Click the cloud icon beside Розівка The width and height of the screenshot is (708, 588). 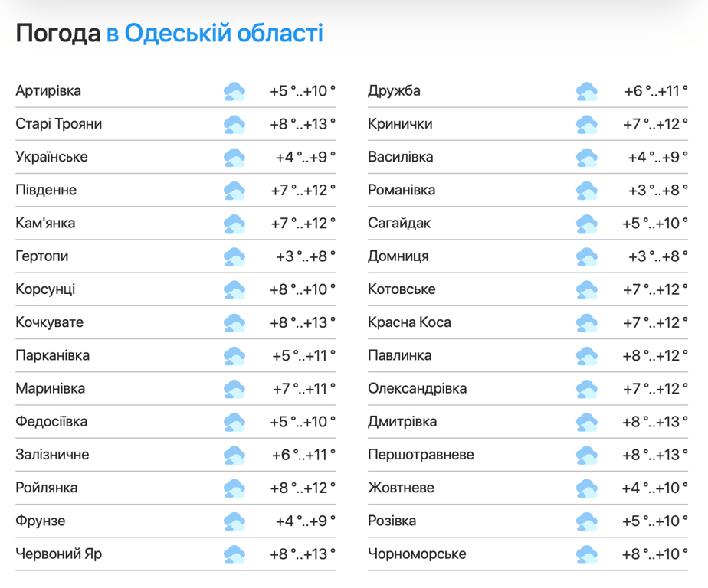click(x=586, y=522)
